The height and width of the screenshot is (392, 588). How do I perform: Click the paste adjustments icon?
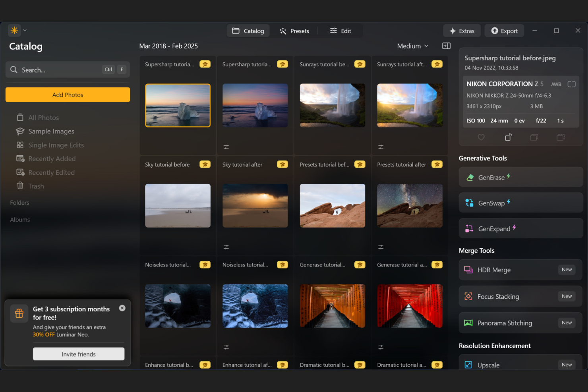561,137
